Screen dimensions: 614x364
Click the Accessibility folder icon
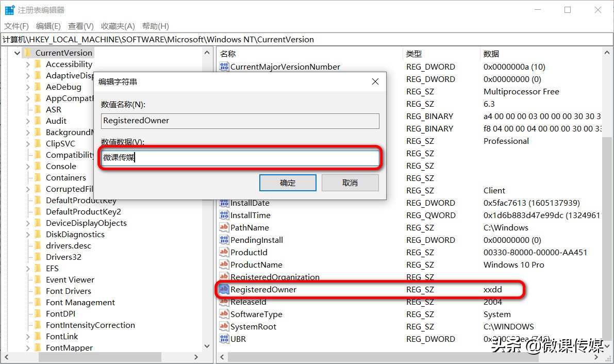[38, 64]
